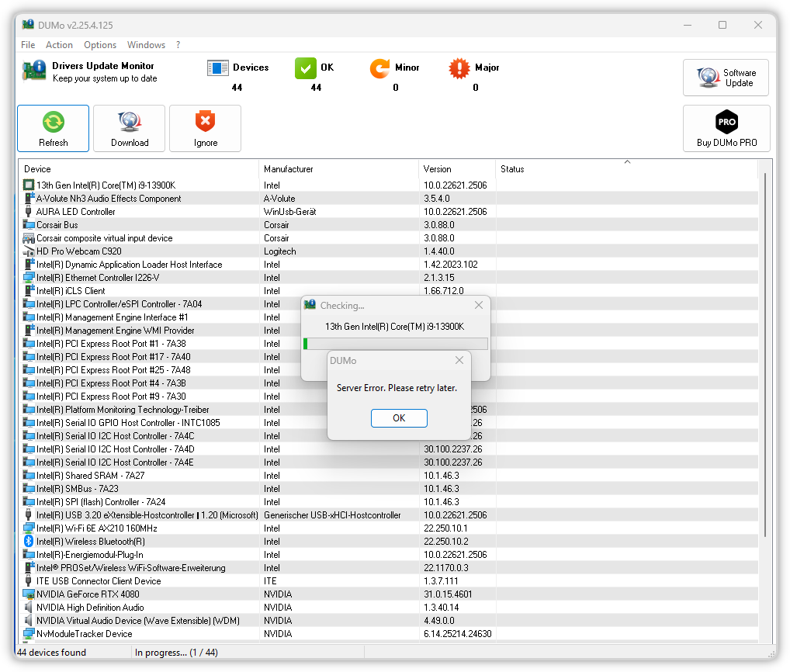Select the Intel iCLS Client icon
790x672 pixels.
(29, 291)
